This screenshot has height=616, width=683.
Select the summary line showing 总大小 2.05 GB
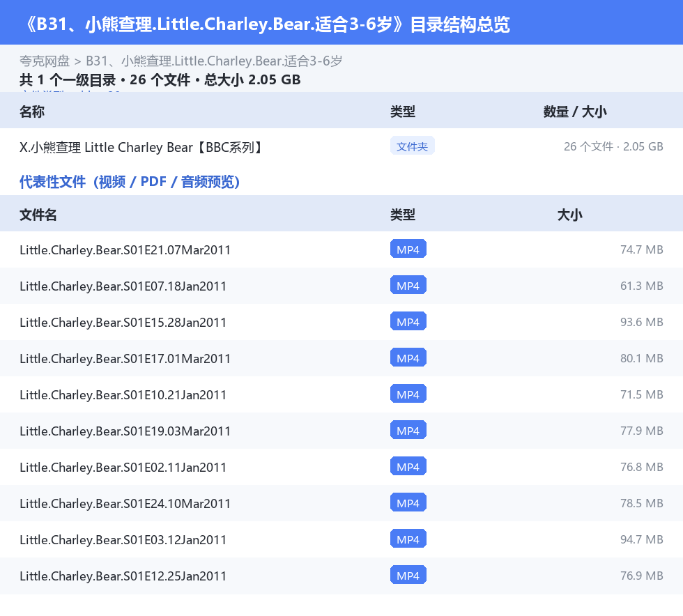160,79
